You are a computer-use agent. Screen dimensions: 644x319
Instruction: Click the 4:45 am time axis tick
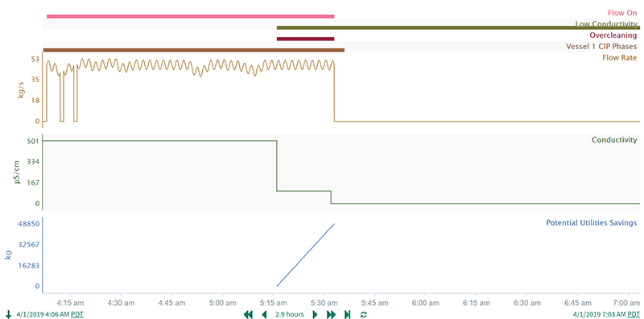click(x=171, y=303)
